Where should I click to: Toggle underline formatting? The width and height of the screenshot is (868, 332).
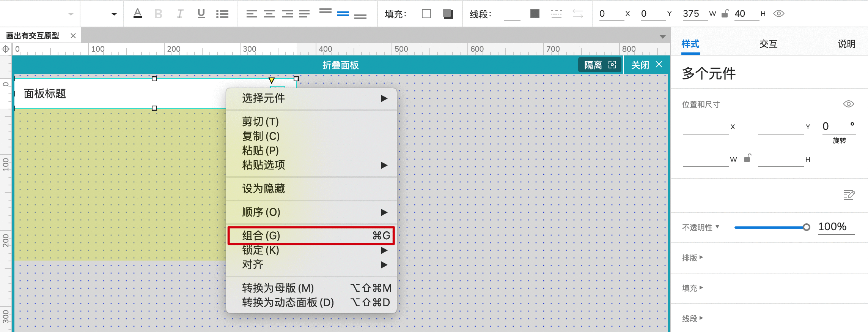tap(201, 14)
